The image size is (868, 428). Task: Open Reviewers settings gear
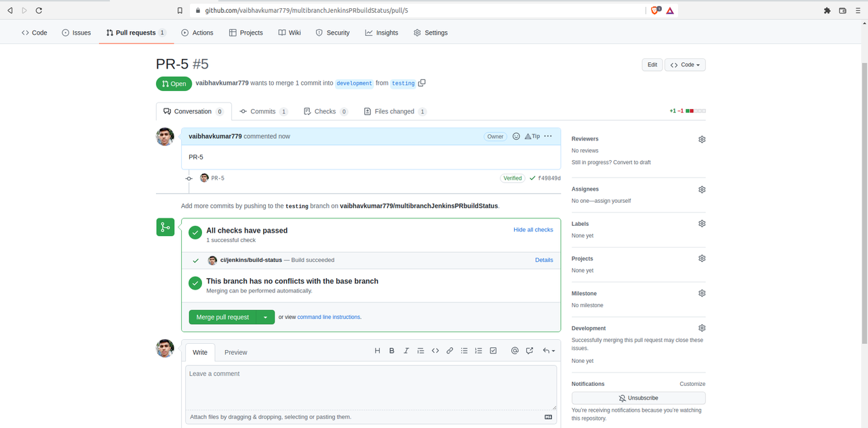pyautogui.click(x=702, y=139)
